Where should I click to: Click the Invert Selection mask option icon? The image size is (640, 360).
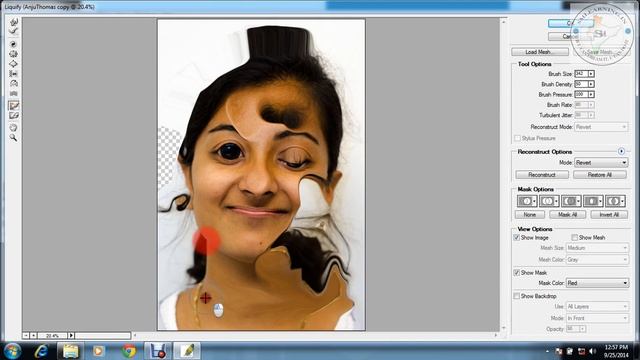tap(615, 201)
